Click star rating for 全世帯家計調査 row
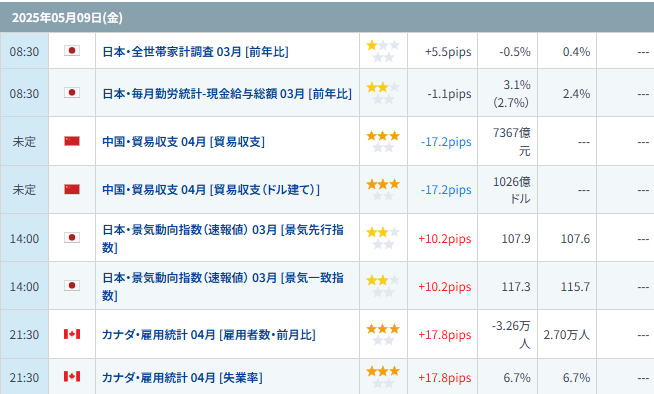 click(383, 51)
